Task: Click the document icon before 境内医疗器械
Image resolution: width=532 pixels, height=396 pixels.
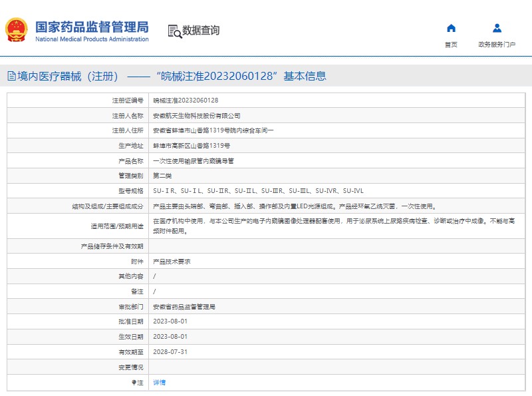Action: coord(11,76)
